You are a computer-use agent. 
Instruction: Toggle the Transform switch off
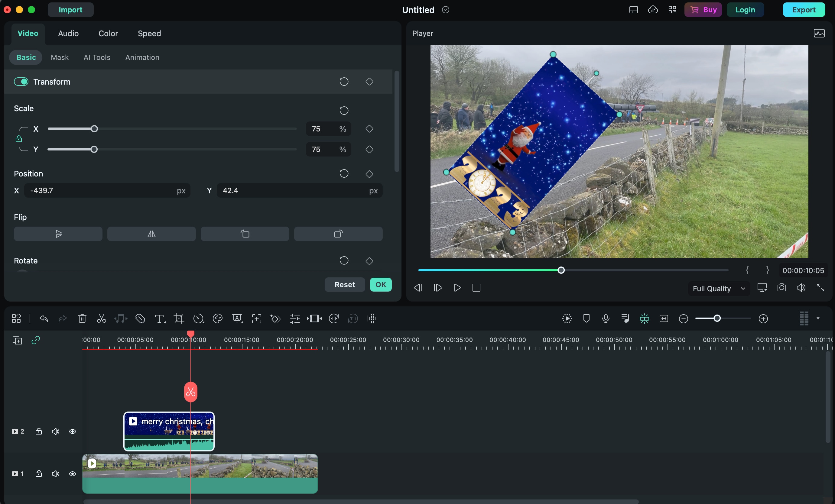pos(21,82)
